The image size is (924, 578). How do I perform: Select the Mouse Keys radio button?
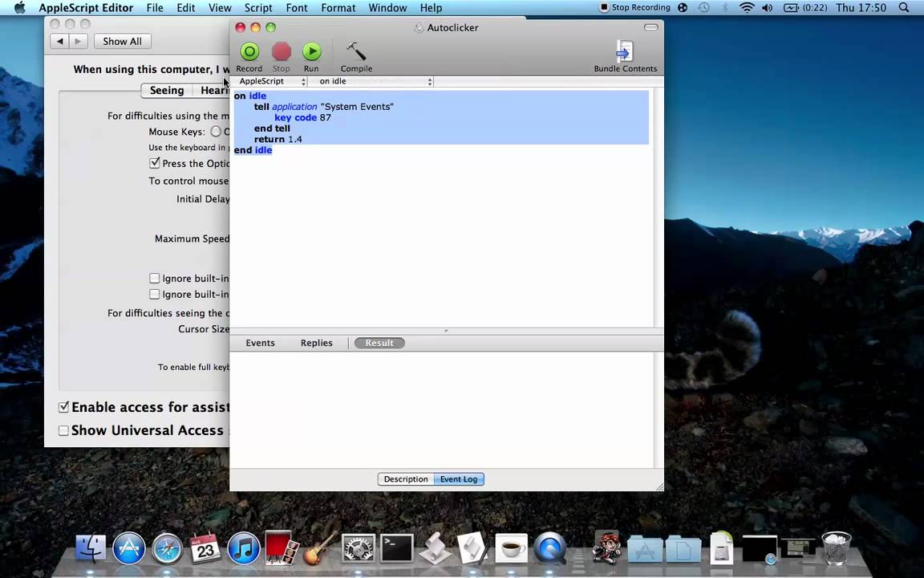tap(217, 132)
